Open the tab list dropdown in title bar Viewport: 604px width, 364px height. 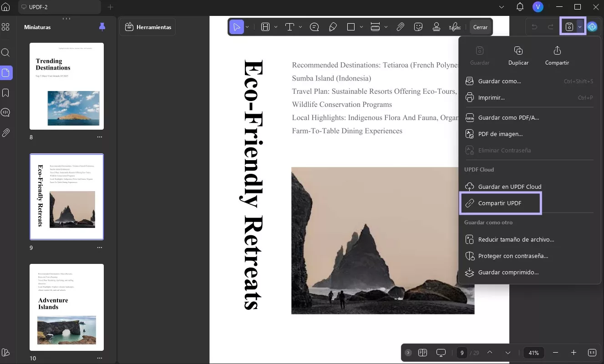click(502, 7)
